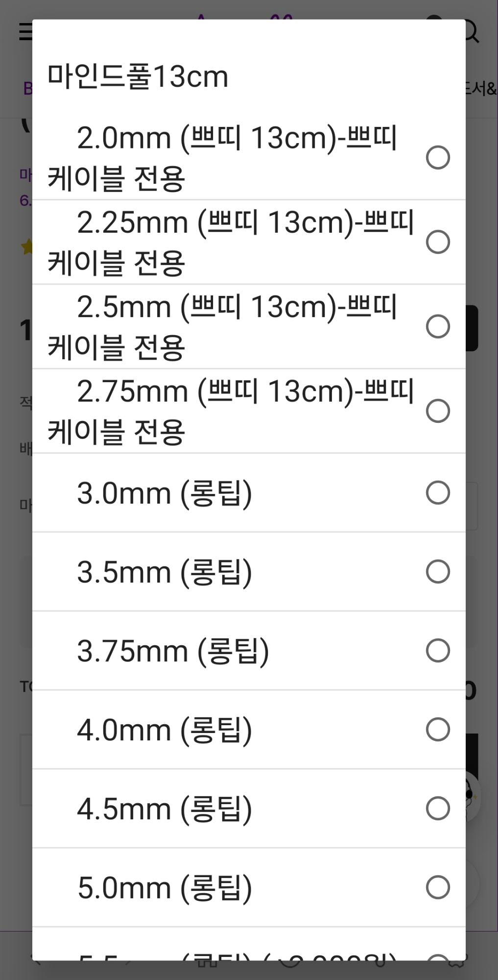This screenshot has width=498, height=980.
Task: Tap the '4.0mm (롱팁)' option text
Action: point(165,730)
